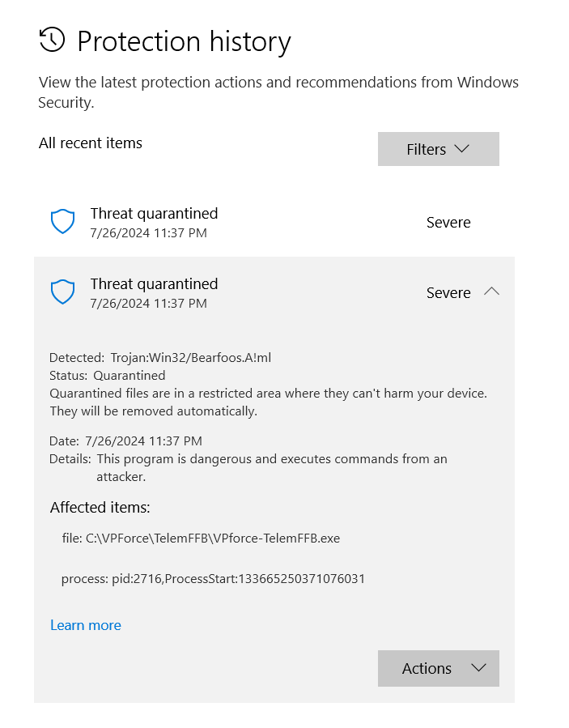569x728 pixels.
Task: Expand the first Threat quarantined entry
Action: 154,214
